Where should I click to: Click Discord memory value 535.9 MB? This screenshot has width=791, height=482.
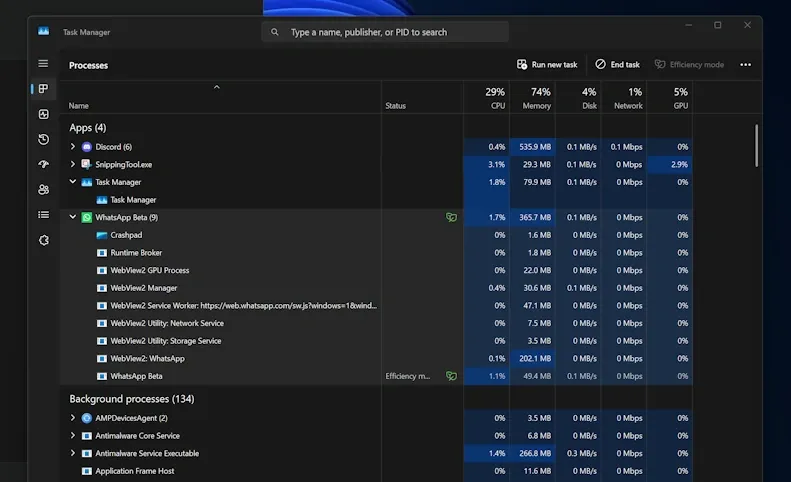(535, 147)
